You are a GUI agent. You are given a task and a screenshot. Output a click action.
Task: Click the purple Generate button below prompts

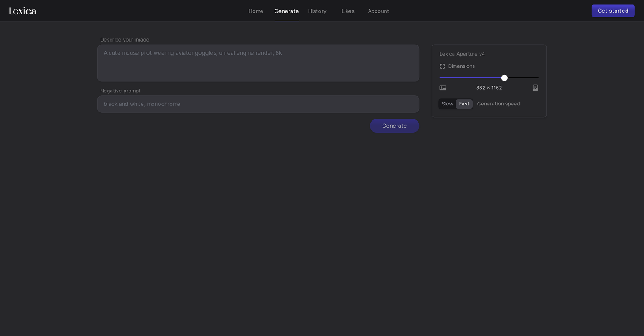tap(394, 126)
